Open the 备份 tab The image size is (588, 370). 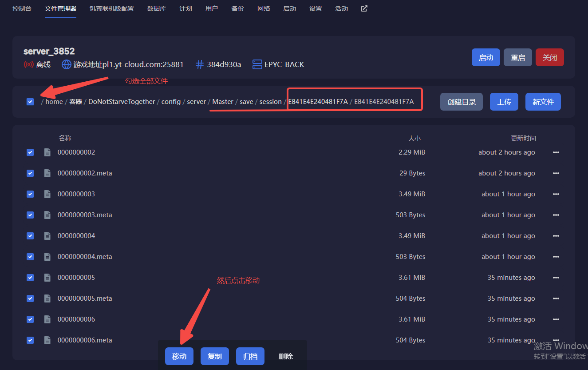(x=238, y=8)
